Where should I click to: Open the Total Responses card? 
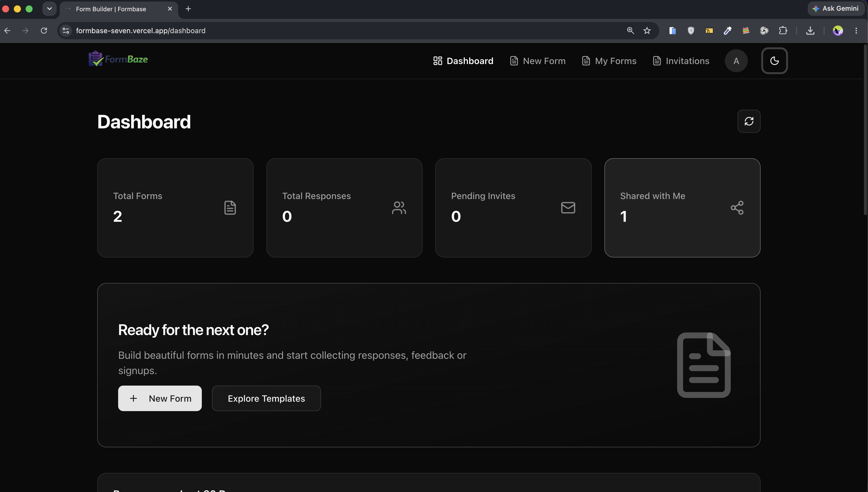tap(344, 208)
